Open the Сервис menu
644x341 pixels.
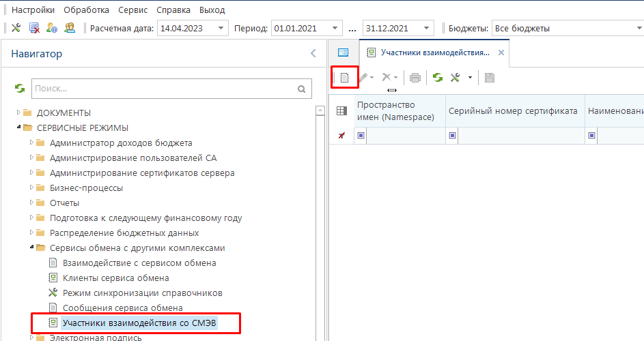click(x=132, y=10)
